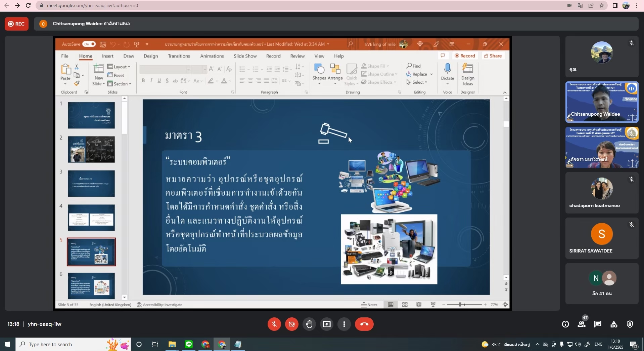Open more options three-dot menu
Screen dimensions: 644x351
(344, 324)
